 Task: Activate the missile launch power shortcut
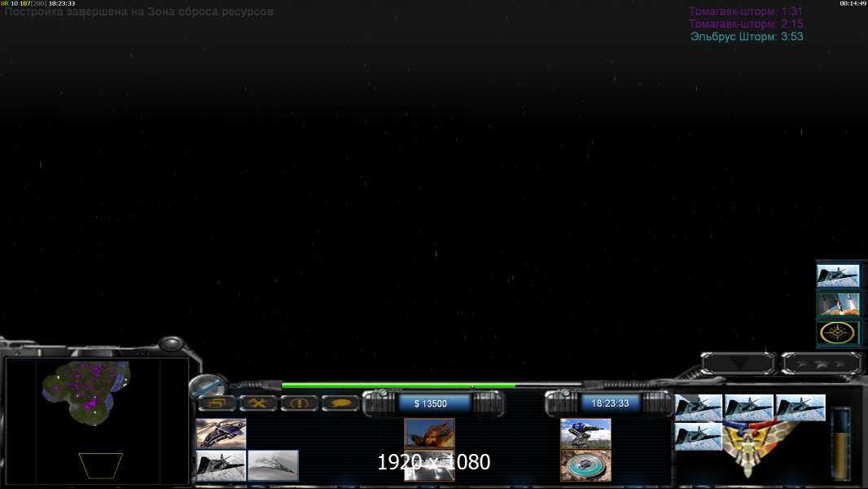point(838,304)
